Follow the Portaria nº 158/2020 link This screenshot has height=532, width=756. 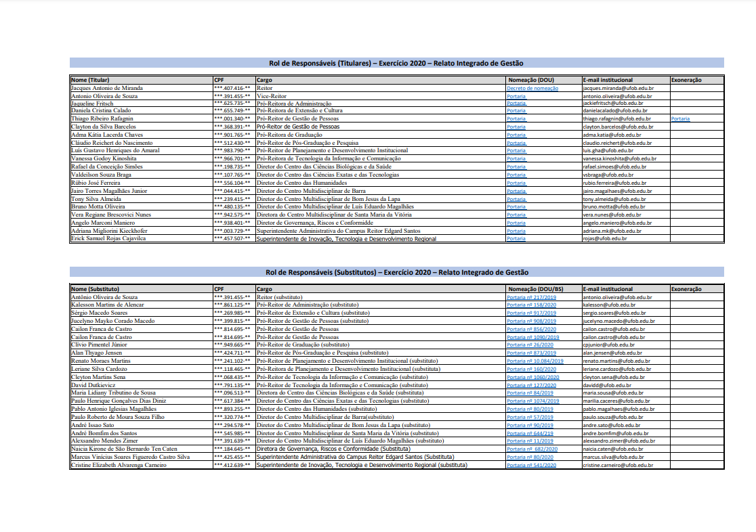click(531, 305)
